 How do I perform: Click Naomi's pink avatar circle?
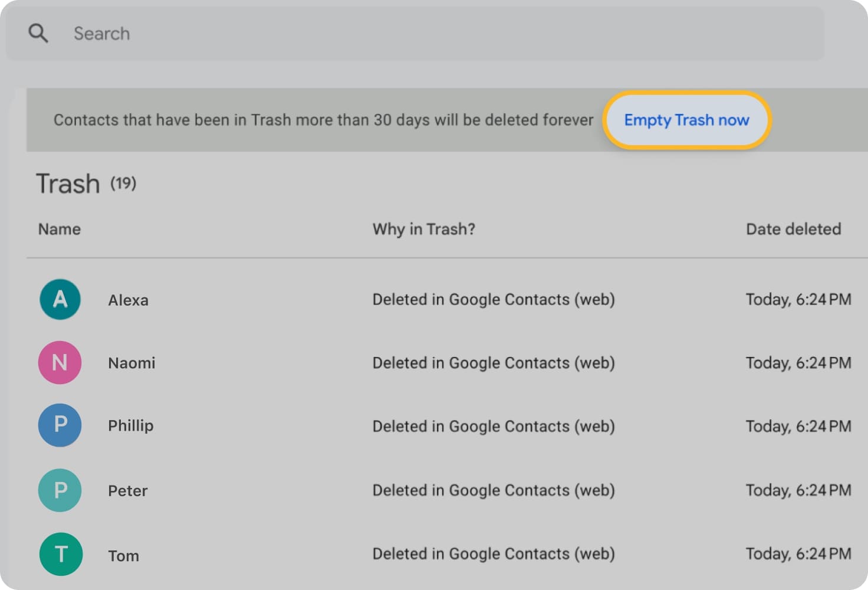pyautogui.click(x=60, y=363)
